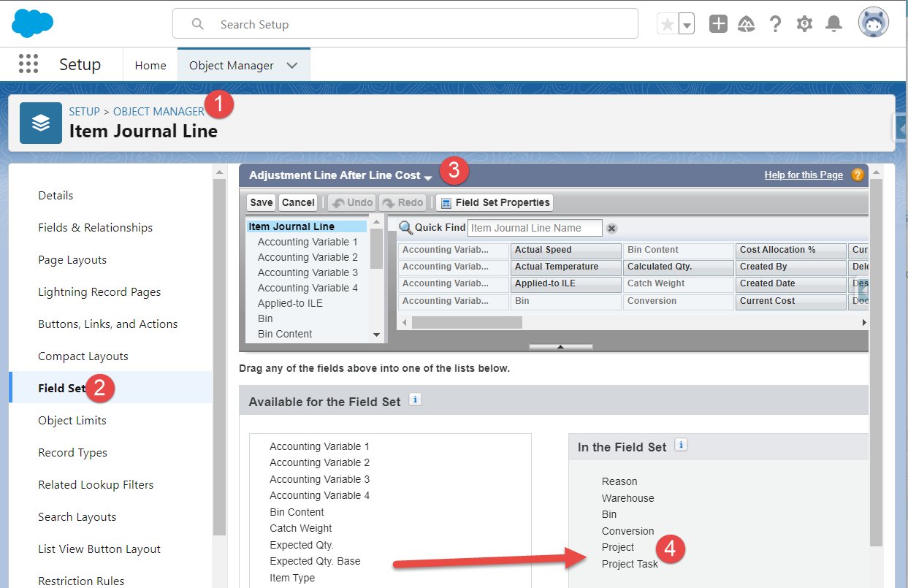Click the Actual Speed field in the palette

pos(565,250)
